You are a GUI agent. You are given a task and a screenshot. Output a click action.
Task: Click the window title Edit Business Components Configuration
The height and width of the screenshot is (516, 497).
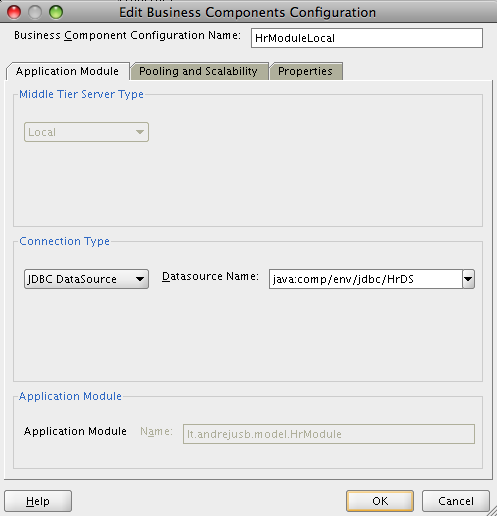(x=247, y=13)
